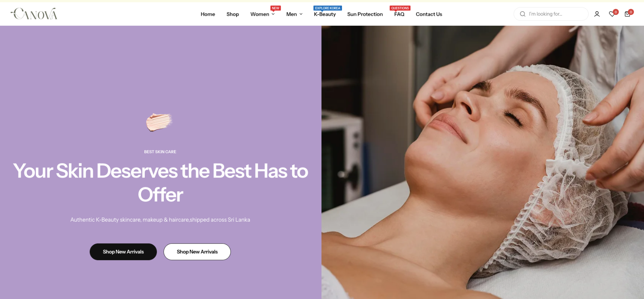Click the QUESTIONS badge above FAQ
644x299 pixels.
pyautogui.click(x=400, y=8)
